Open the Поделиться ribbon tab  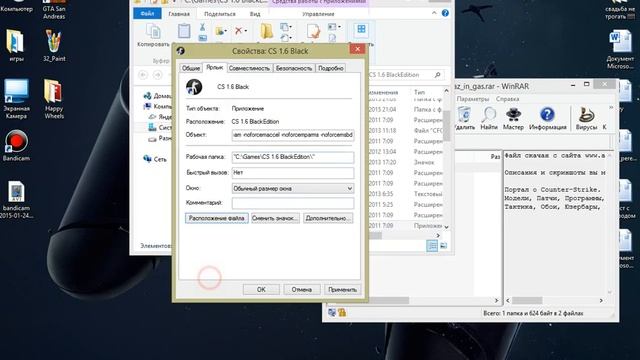click(x=220, y=14)
